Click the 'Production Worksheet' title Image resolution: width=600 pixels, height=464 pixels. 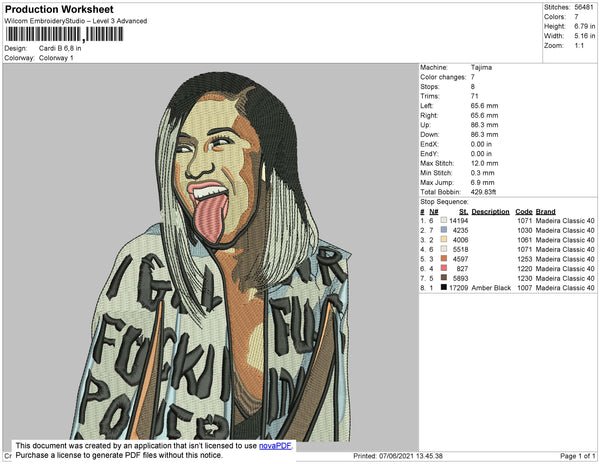click(x=59, y=9)
